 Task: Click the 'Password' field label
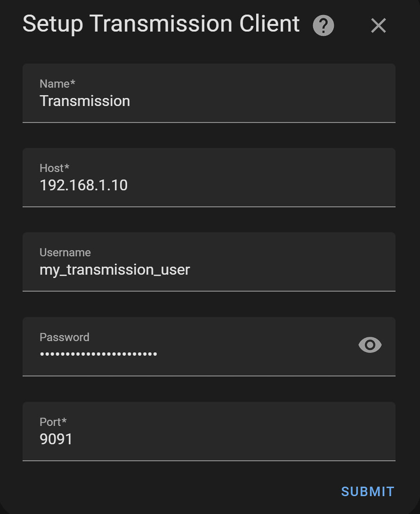(x=65, y=337)
